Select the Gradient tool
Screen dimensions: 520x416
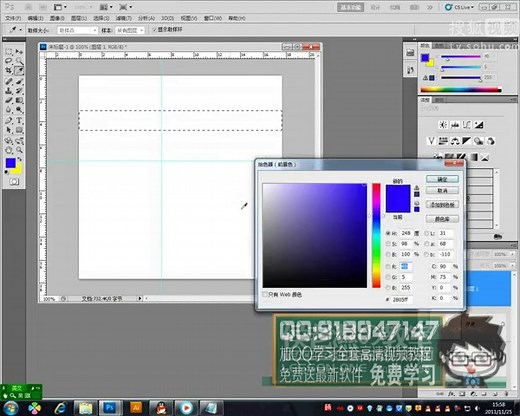click(x=19, y=100)
